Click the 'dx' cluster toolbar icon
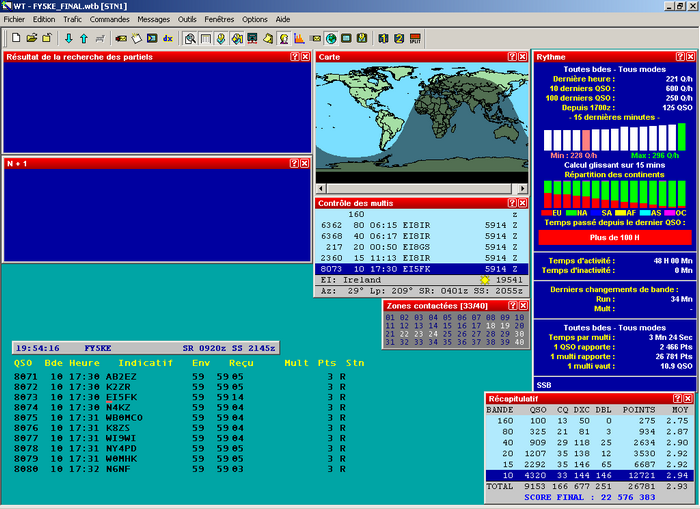The height and width of the screenshot is (509, 700). [x=168, y=38]
